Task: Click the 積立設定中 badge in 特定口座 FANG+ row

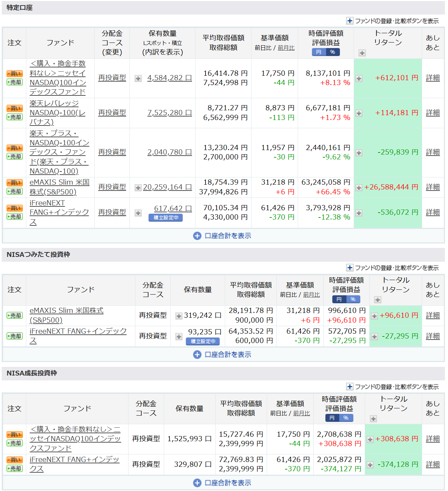Action: pyautogui.click(x=166, y=218)
